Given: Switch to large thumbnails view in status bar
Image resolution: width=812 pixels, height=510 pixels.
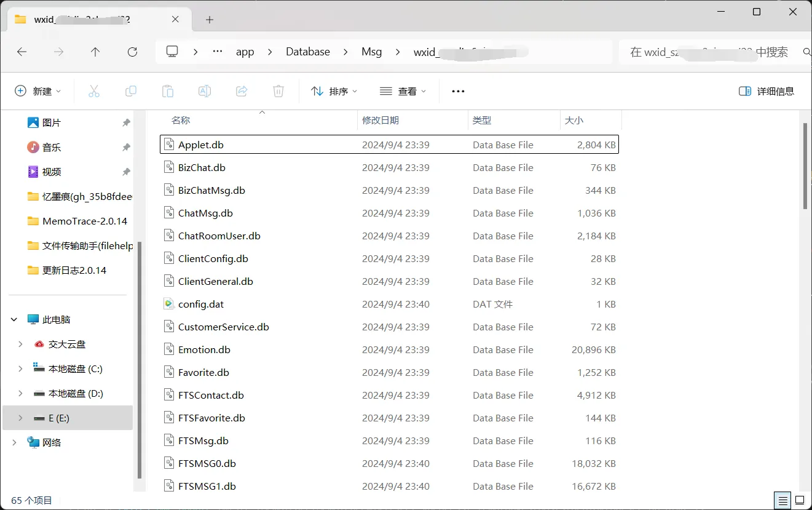Looking at the screenshot, I should pos(799,500).
